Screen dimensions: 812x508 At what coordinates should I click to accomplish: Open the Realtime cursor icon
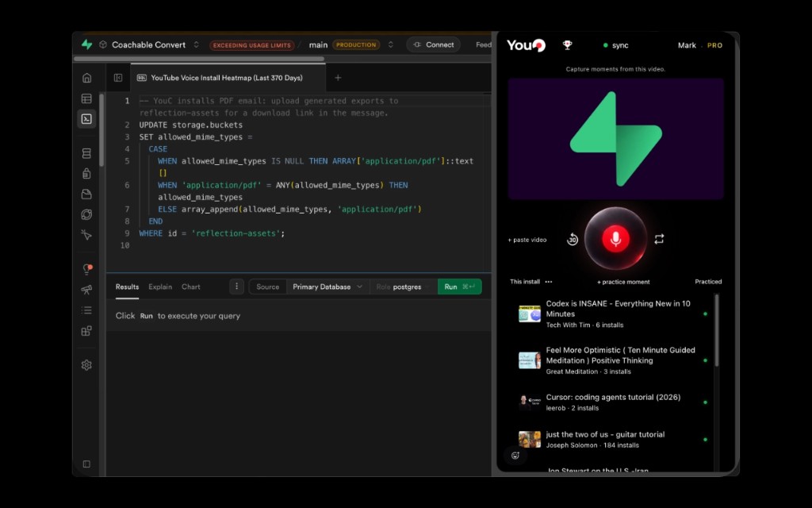[x=86, y=235]
